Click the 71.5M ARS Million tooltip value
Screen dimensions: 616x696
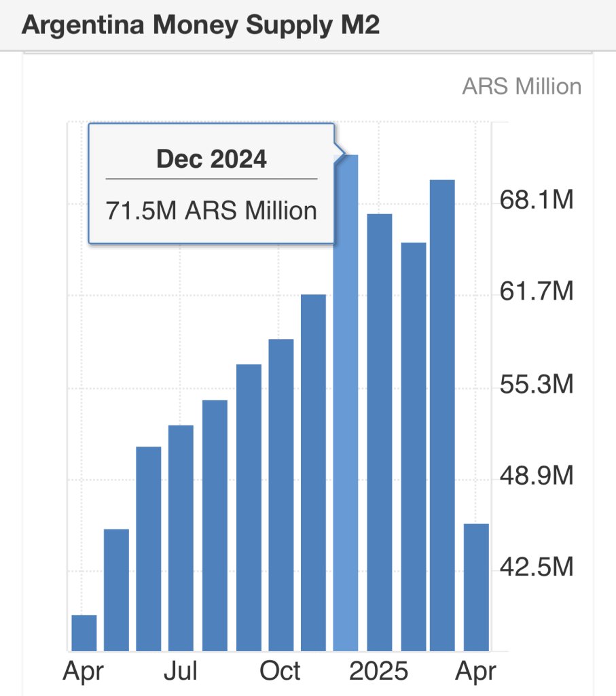click(x=211, y=211)
